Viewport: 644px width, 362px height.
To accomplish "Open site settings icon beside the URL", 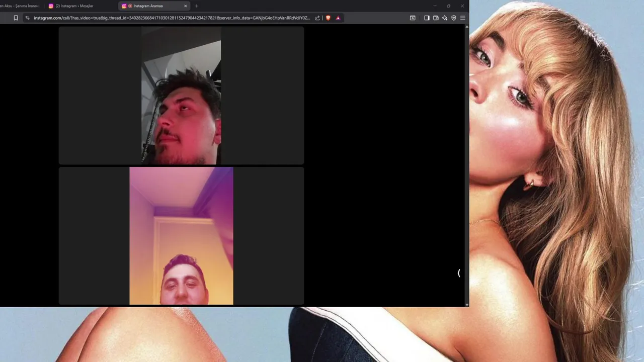I will (28, 18).
